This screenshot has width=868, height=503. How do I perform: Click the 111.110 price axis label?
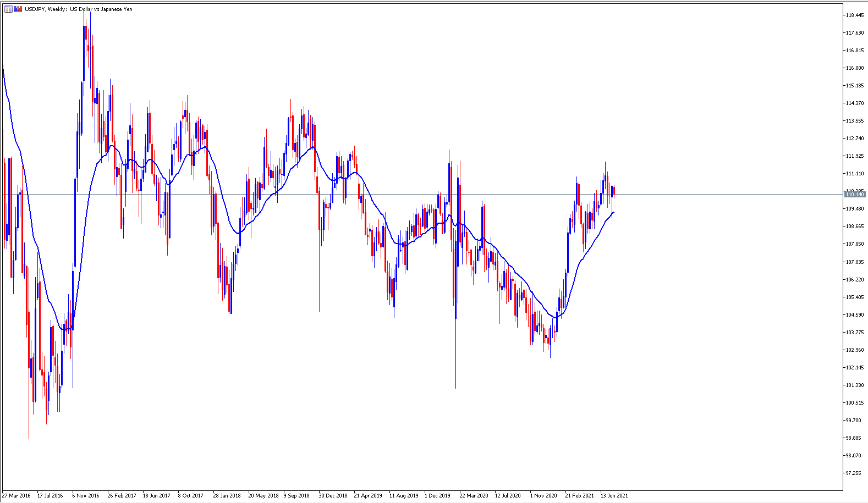(854, 174)
